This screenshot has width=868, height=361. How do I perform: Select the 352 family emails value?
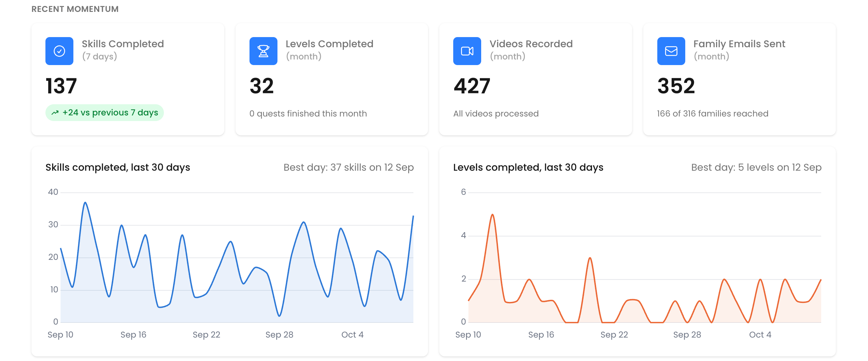tap(676, 86)
